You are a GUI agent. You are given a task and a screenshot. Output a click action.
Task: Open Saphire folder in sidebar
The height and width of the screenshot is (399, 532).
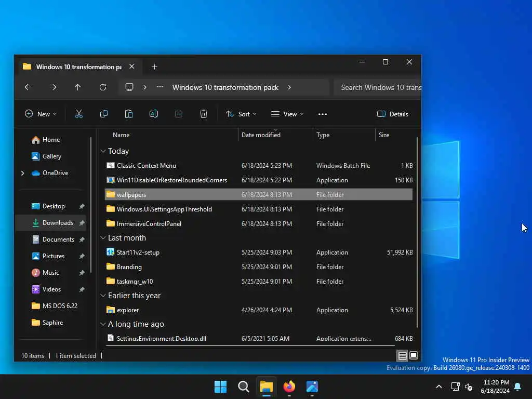pyautogui.click(x=52, y=322)
